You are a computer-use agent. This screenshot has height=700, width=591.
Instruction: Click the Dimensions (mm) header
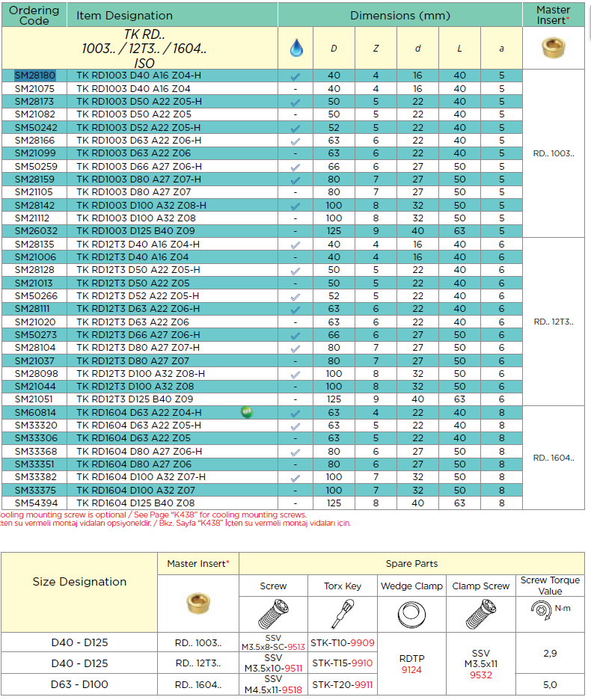(405, 15)
